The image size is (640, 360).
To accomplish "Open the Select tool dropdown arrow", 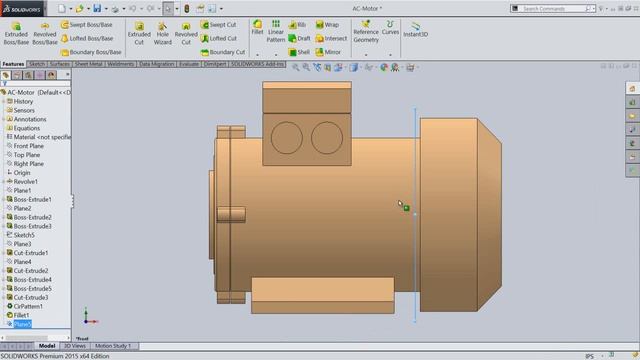I will 177,9.
